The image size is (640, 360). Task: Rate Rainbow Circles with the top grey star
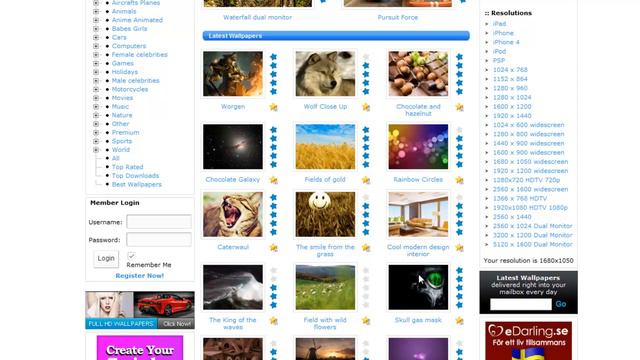[459, 130]
